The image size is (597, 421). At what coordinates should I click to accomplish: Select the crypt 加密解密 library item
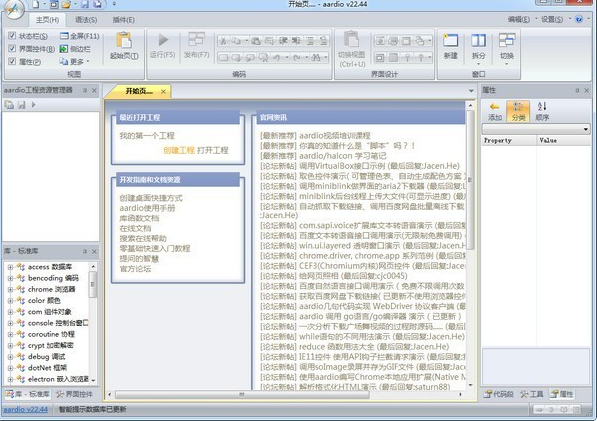[50, 346]
